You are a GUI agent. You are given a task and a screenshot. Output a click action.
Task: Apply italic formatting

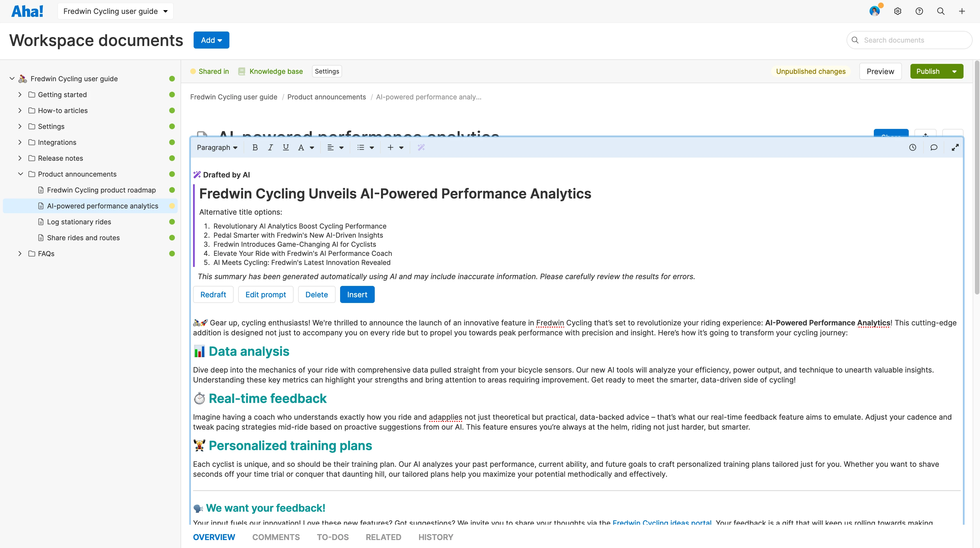[271, 147]
